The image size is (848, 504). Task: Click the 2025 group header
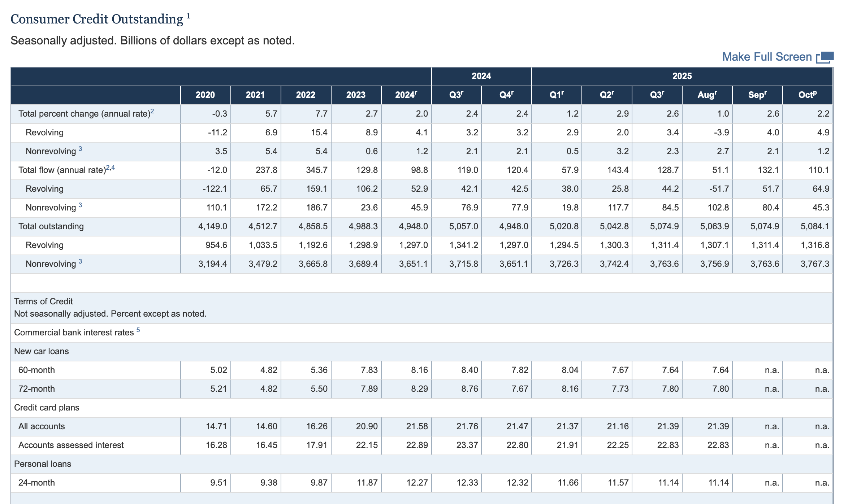(682, 76)
